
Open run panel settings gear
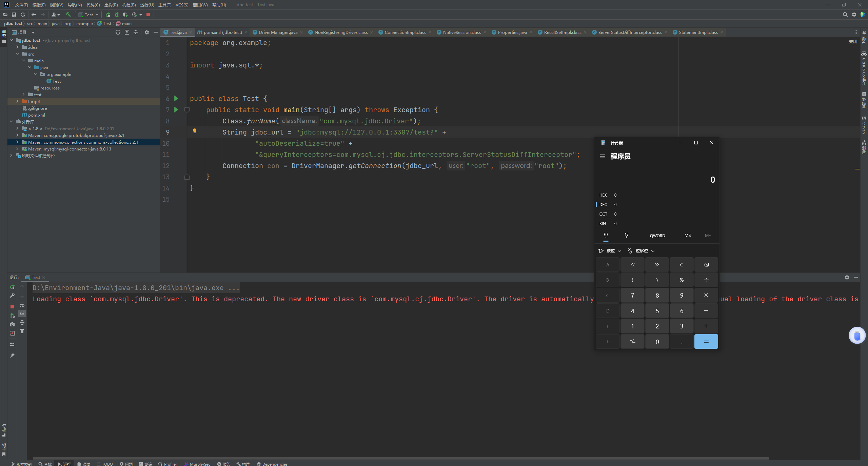pos(847,277)
